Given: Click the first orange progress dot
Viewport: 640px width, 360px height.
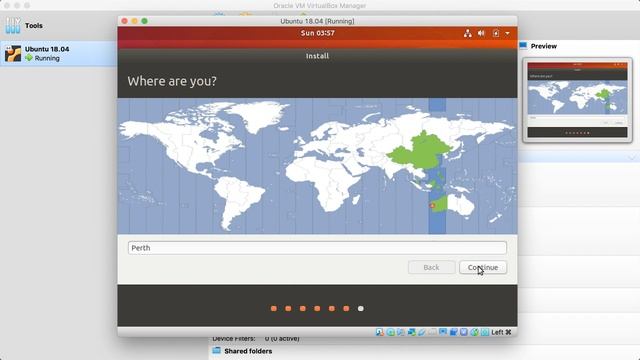Looking at the screenshot, I should point(273,309).
